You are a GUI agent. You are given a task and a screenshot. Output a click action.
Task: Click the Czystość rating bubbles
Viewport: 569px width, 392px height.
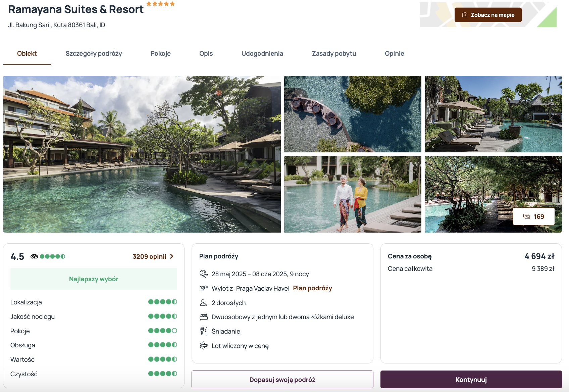coord(163,374)
